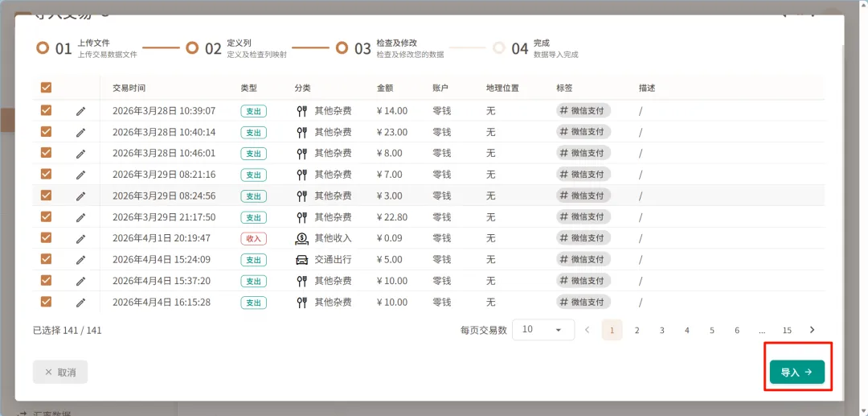Click the 分类 column header
This screenshot has height=416, width=868.
click(303, 88)
